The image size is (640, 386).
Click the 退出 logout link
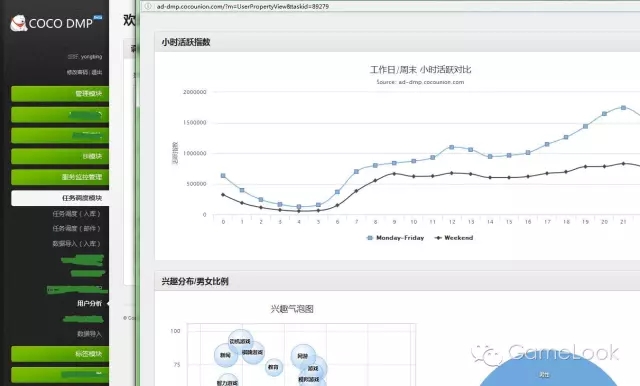pos(97,72)
